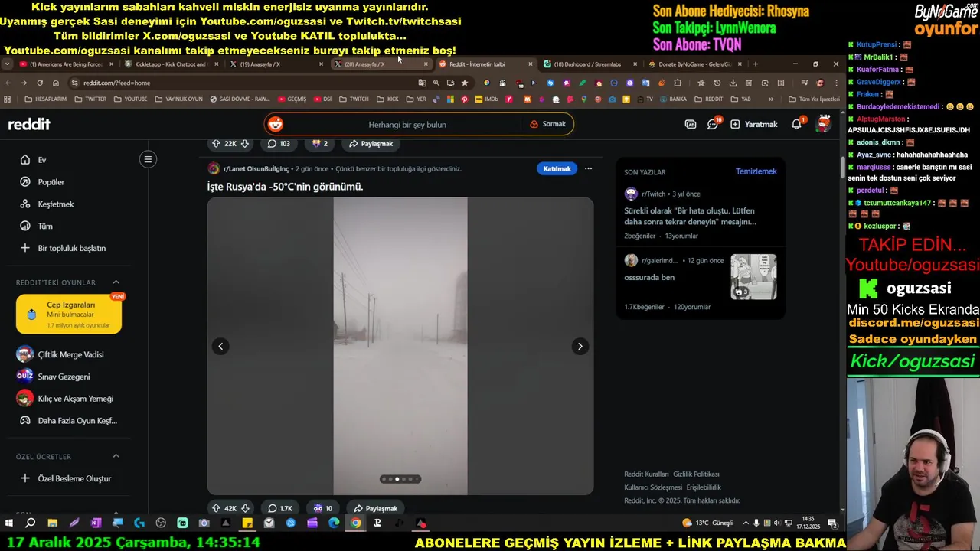
Task: Focus the Reddit search field
Action: coord(407,124)
